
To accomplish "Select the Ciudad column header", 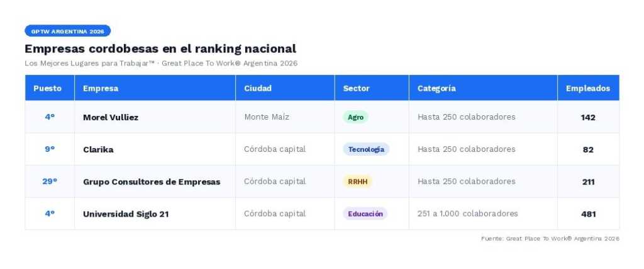I will tap(258, 88).
